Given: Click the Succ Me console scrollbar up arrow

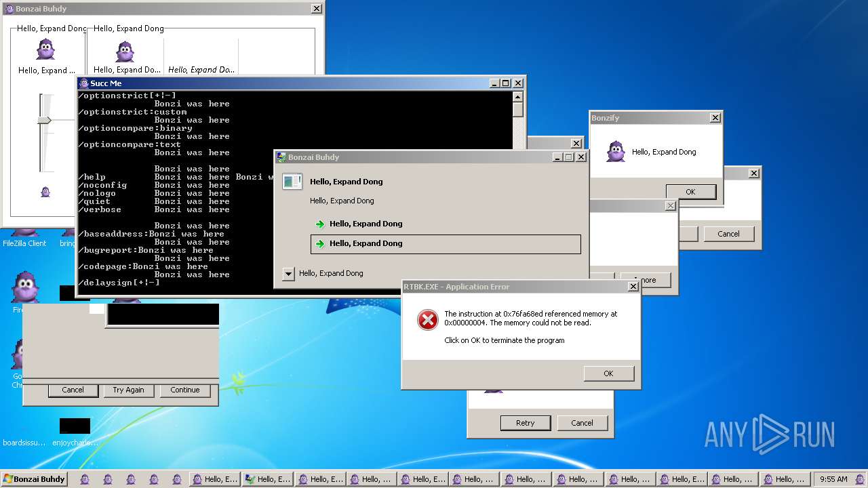Looking at the screenshot, I should point(518,96).
